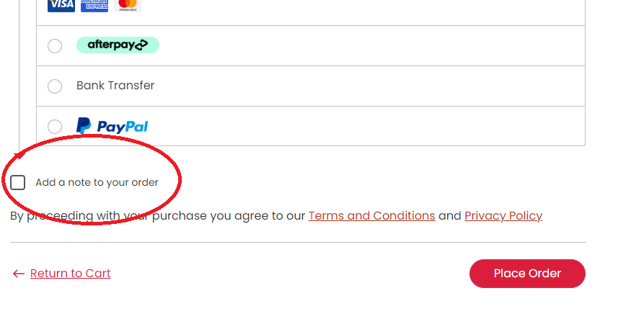The height and width of the screenshot is (319, 644).
Task: Select the PayPal radio button
Action: click(x=55, y=127)
